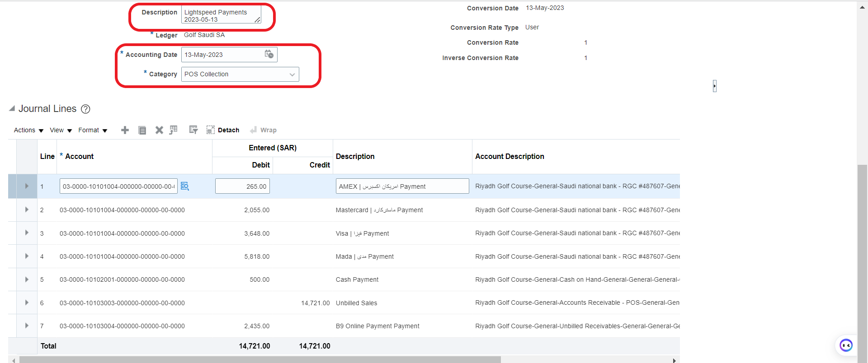Click the 3,648.00 debit amount
This screenshot has width=868, height=363.
(x=257, y=233)
